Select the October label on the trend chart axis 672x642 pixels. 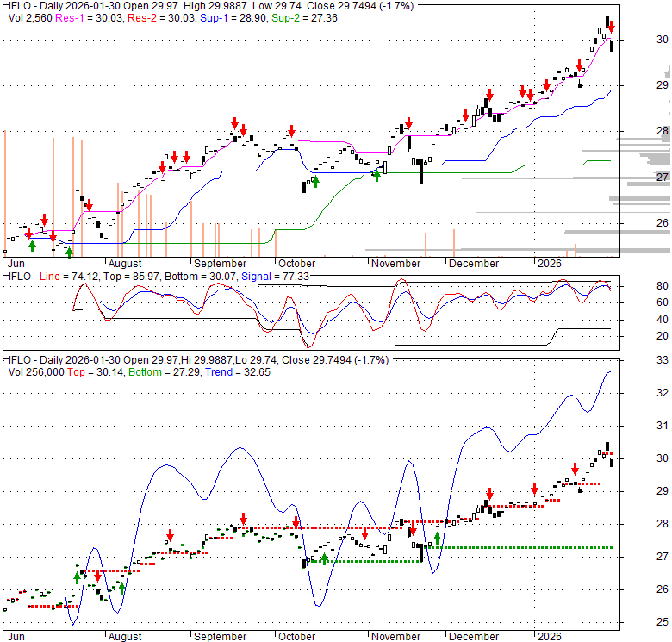[296, 636]
